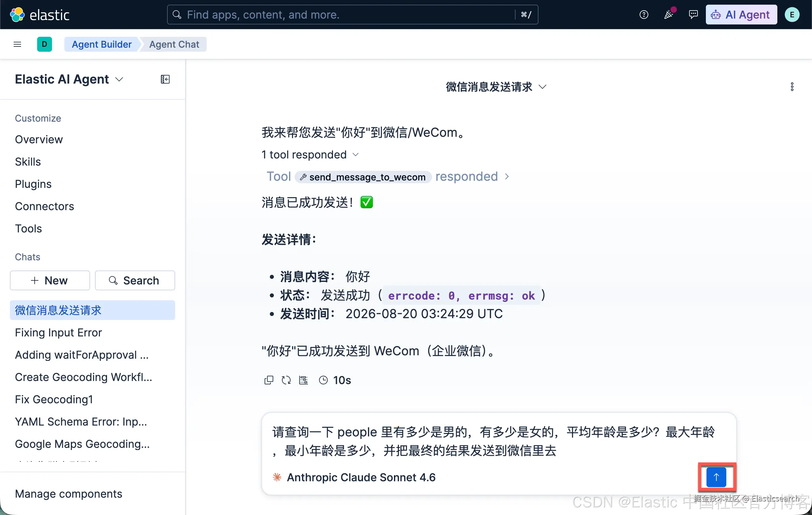Send the message with the arrow button
This screenshot has height=515, width=812.
(716, 477)
